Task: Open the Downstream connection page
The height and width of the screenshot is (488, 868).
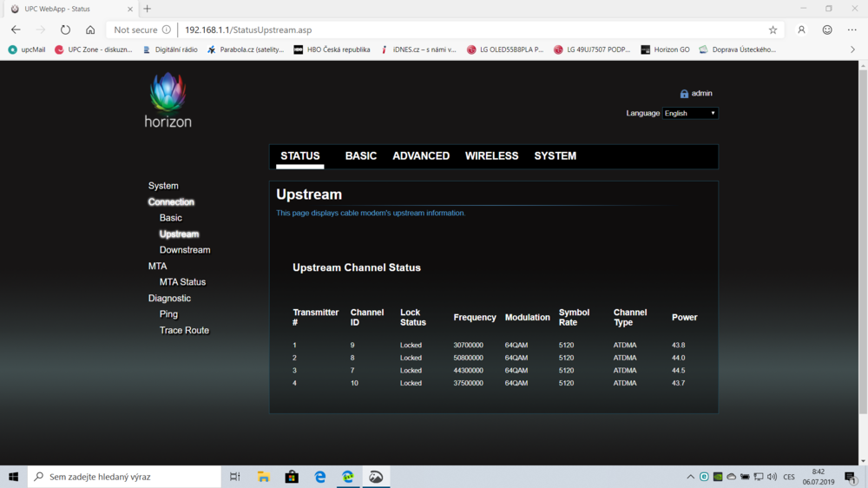Action: (185, 250)
